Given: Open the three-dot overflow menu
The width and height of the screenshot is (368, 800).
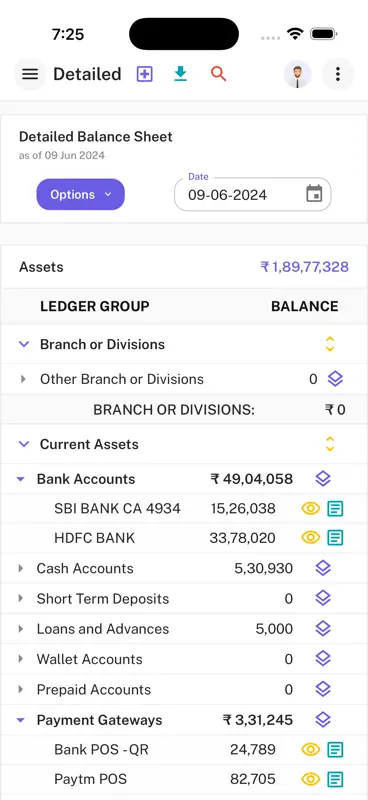Looking at the screenshot, I should coord(337,74).
